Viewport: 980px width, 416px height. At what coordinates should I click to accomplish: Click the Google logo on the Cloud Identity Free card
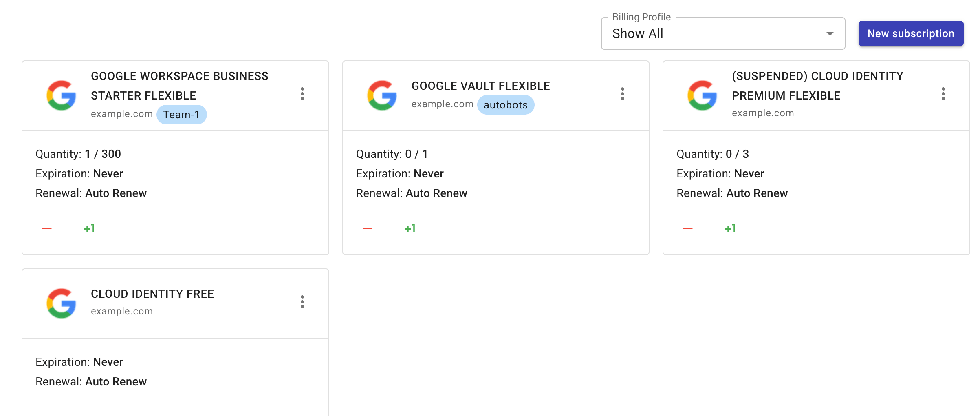pos(62,303)
